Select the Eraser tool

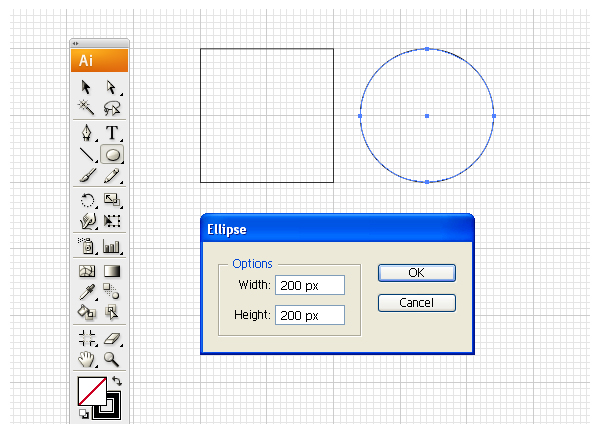pyautogui.click(x=112, y=338)
